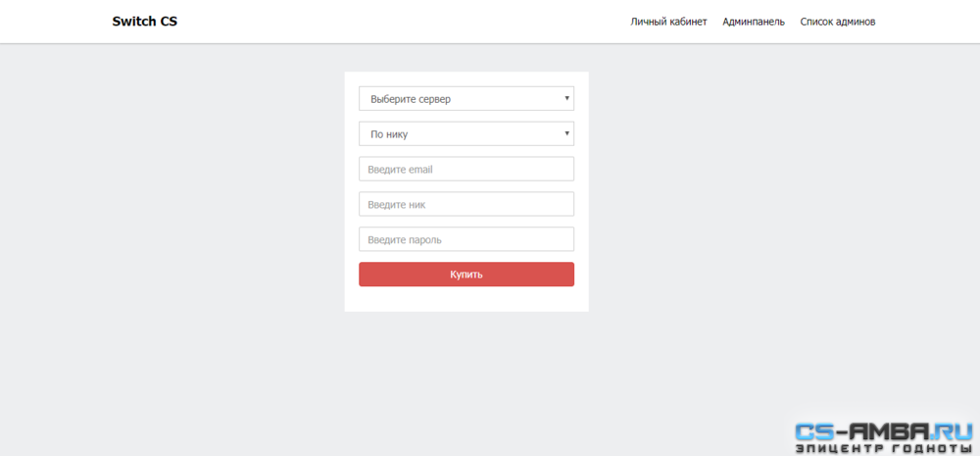
Task: Expand the По нику binding type dropdown
Action: pos(466,134)
